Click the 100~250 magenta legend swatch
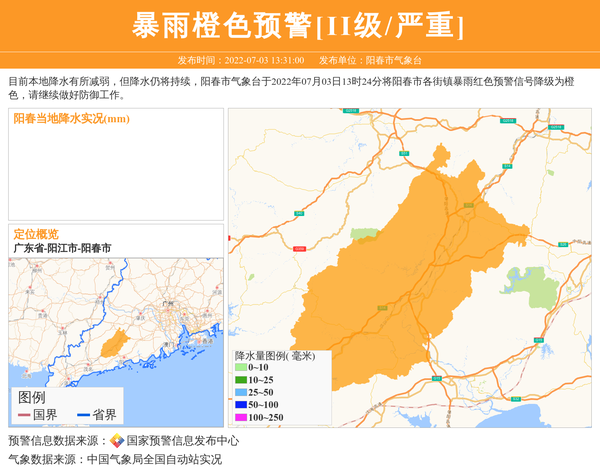Viewport: 600px width, 471px height. tap(241, 417)
